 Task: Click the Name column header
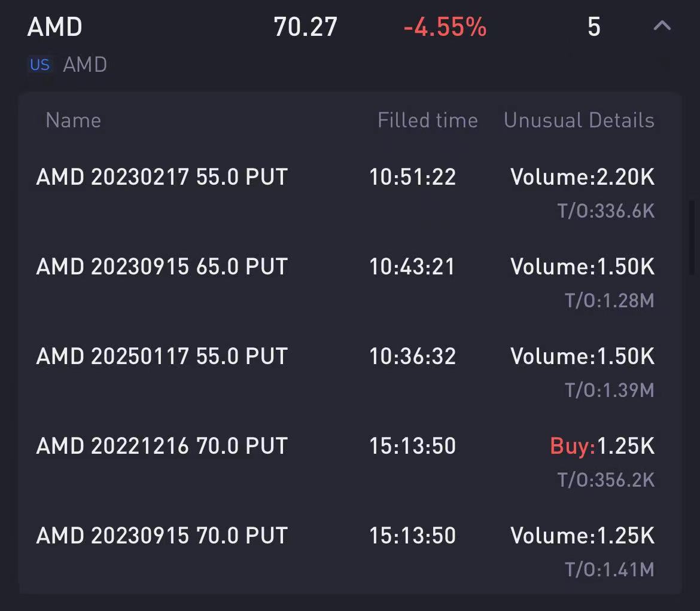click(73, 120)
